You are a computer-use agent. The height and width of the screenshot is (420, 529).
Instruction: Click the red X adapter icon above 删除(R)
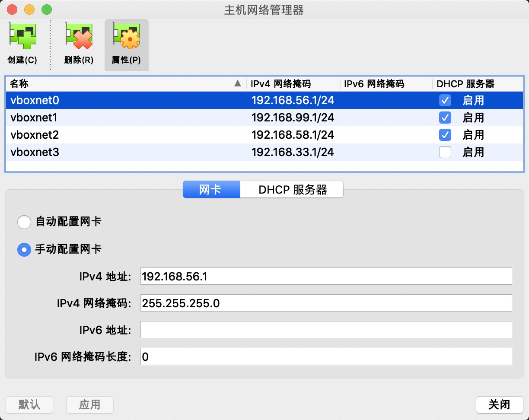(x=78, y=36)
